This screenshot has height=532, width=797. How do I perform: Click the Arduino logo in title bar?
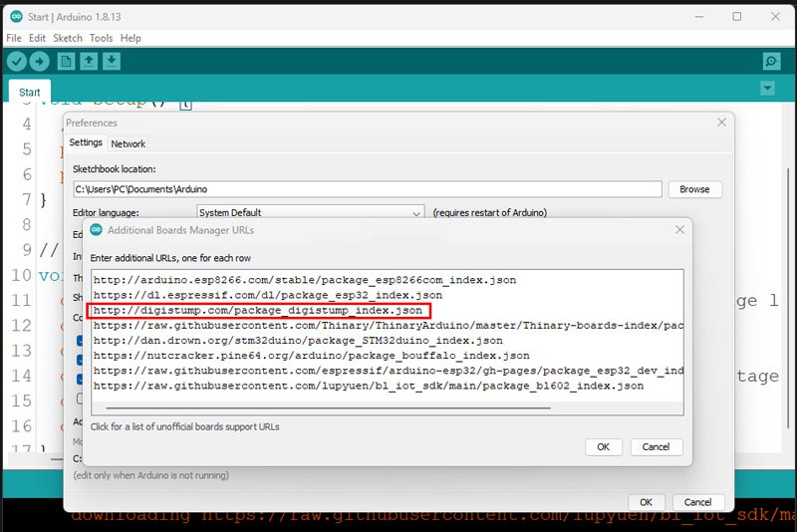pyautogui.click(x=16, y=16)
